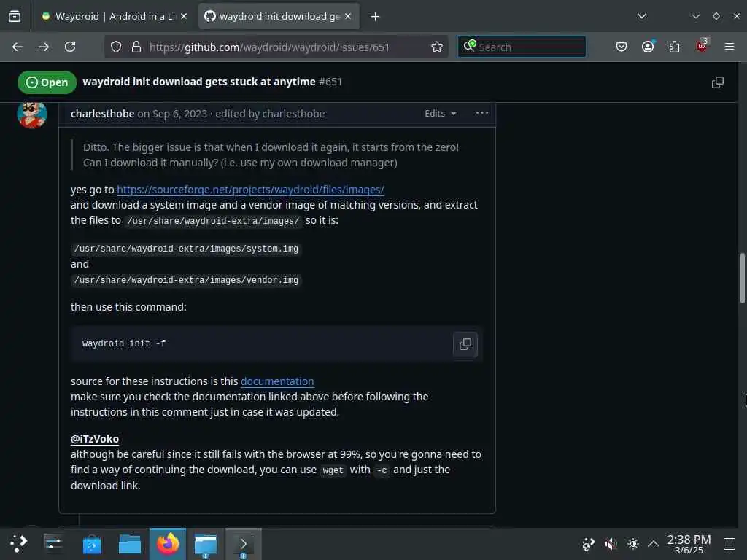This screenshot has width=747, height=560.
Task: Open the documentation link
Action: tap(277, 381)
